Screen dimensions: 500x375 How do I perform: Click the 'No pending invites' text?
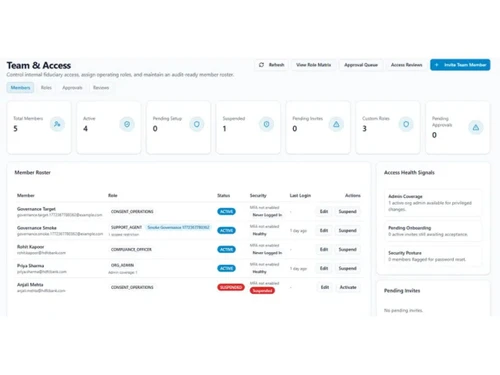(x=403, y=310)
